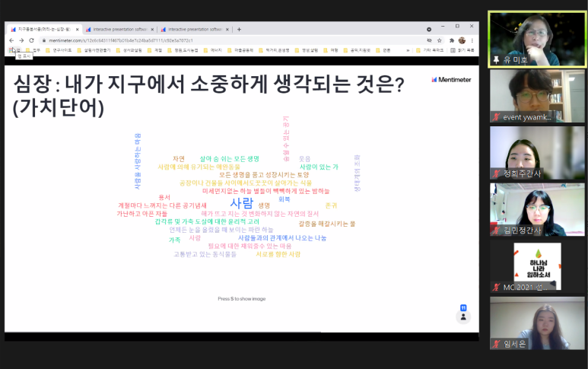Open the 여행 bookmark folder
588x369 pixels.
pos(331,50)
